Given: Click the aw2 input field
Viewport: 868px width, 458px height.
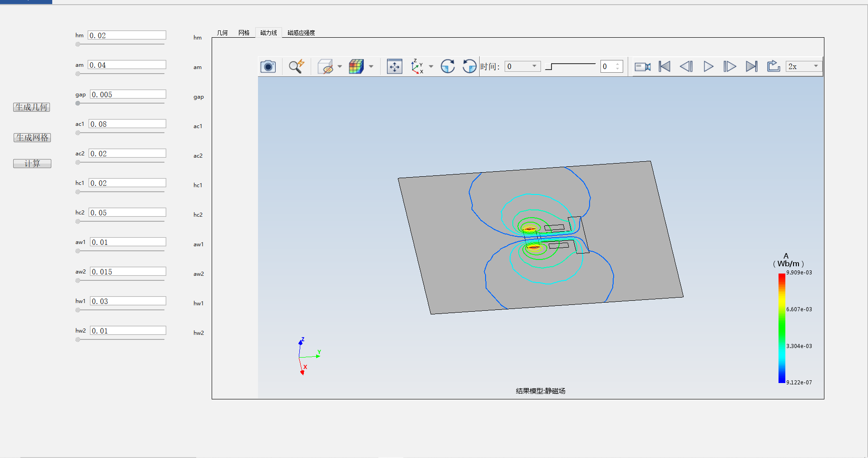Looking at the screenshot, I should 128,271.
